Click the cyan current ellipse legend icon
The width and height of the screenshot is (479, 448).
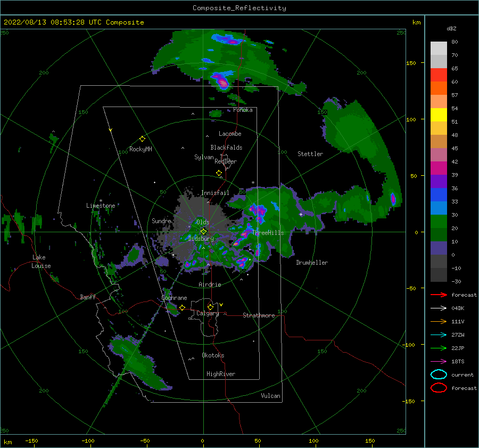[439, 374]
